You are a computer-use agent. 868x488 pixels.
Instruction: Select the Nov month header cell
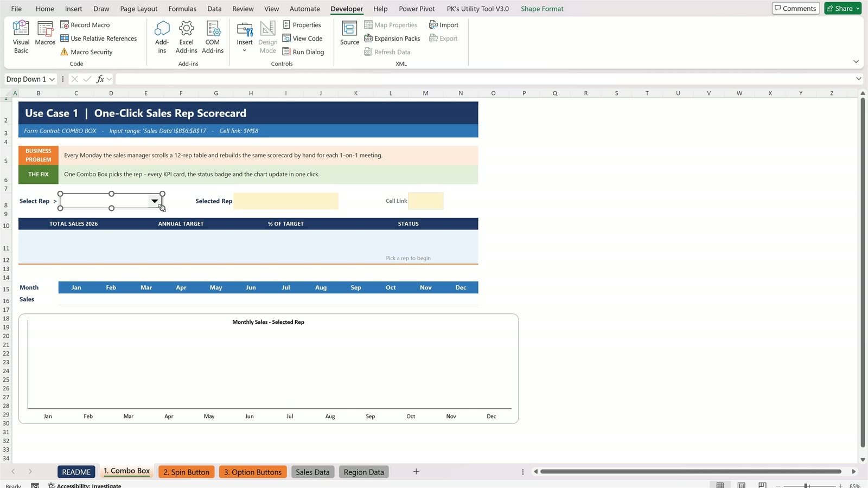(425, 287)
